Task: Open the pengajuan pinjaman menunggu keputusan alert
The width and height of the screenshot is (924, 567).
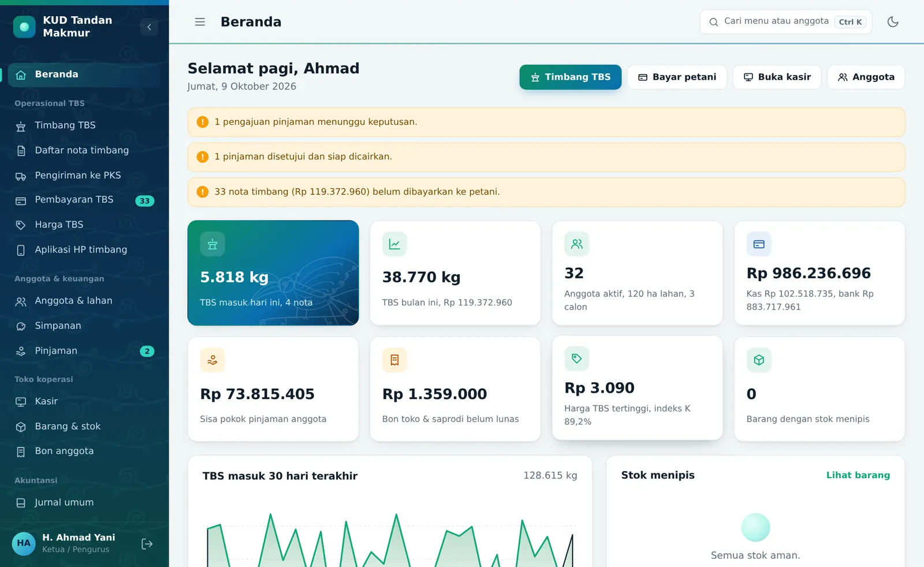Action: point(546,122)
